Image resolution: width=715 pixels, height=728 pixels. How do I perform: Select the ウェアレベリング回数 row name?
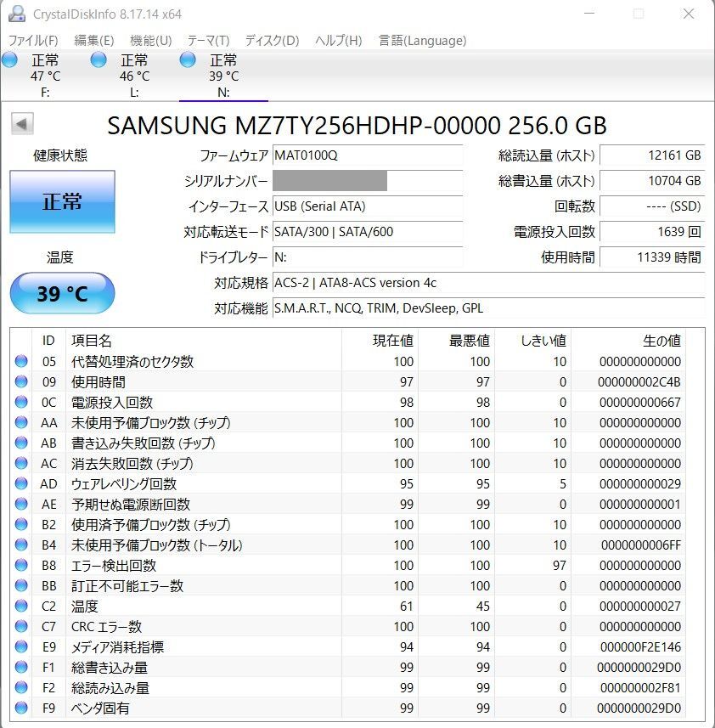(x=124, y=484)
